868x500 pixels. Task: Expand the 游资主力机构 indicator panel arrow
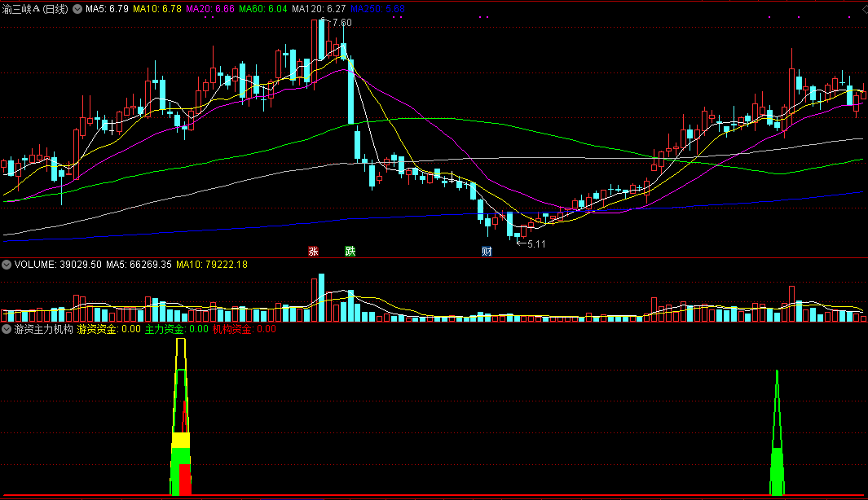(x=7, y=329)
